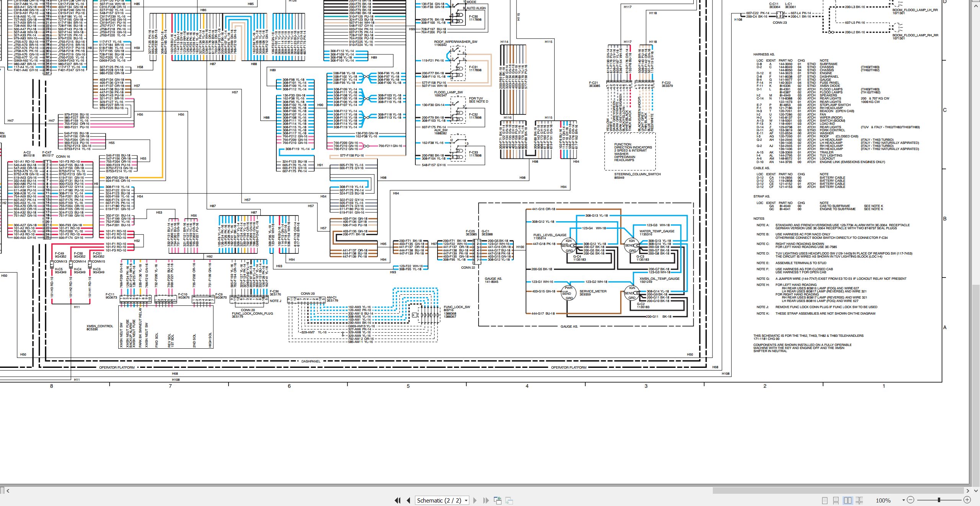
Task: Click the BOOM_FLOOD_LAMP_LH_RR label
Action: click(x=915, y=10)
